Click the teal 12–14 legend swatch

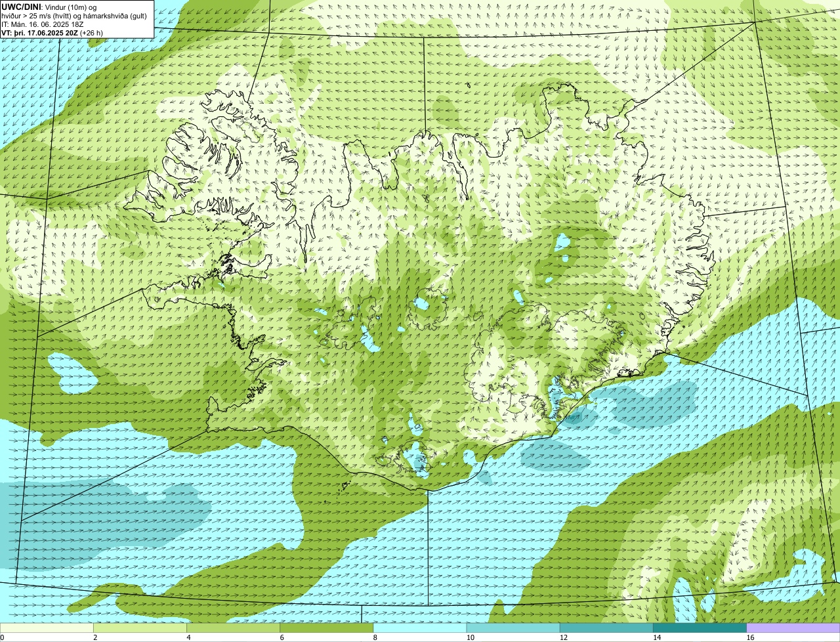(606, 628)
